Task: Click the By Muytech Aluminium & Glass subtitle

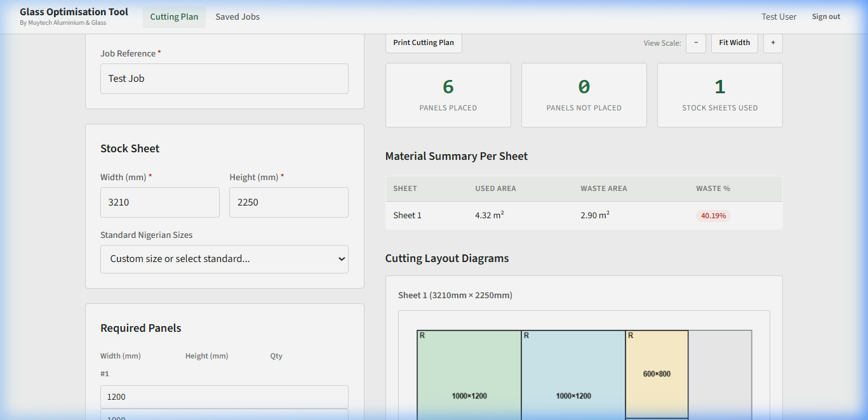Action: (x=63, y=23)
